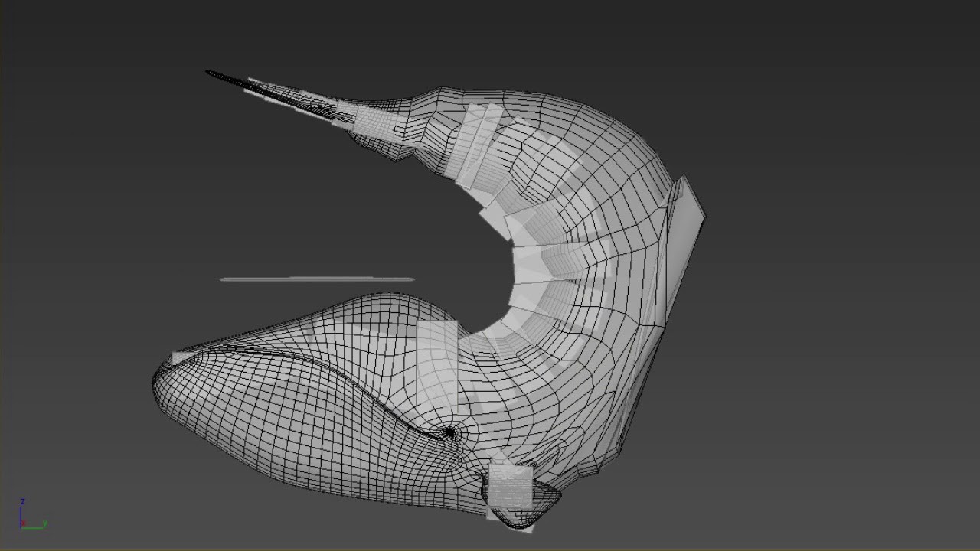Click the X axis label on the viewport tripod
This screenshot has width=980, height=551.
click(24, 523)
